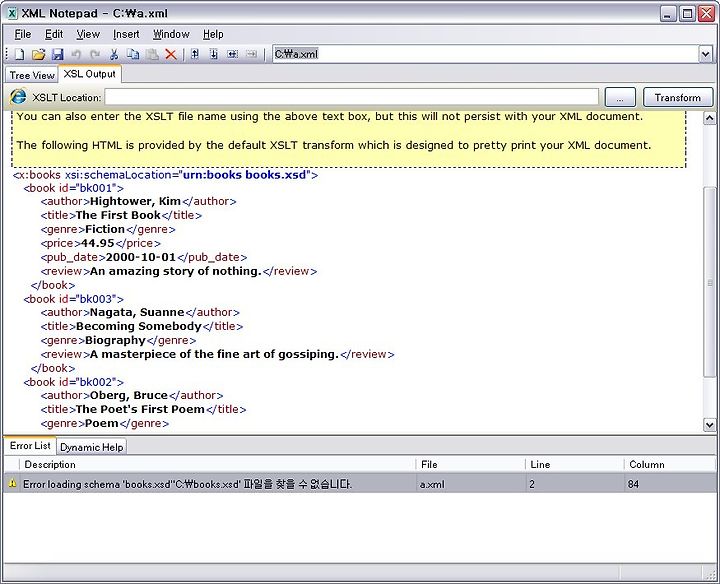
Task: Click the Paste toolbar icon
Action: 152,54
